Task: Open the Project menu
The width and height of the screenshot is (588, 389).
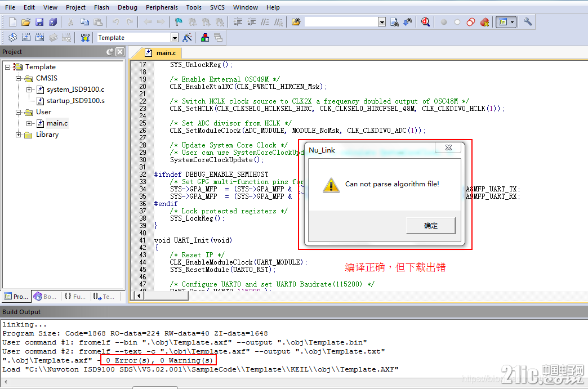Action: (75, 7)
